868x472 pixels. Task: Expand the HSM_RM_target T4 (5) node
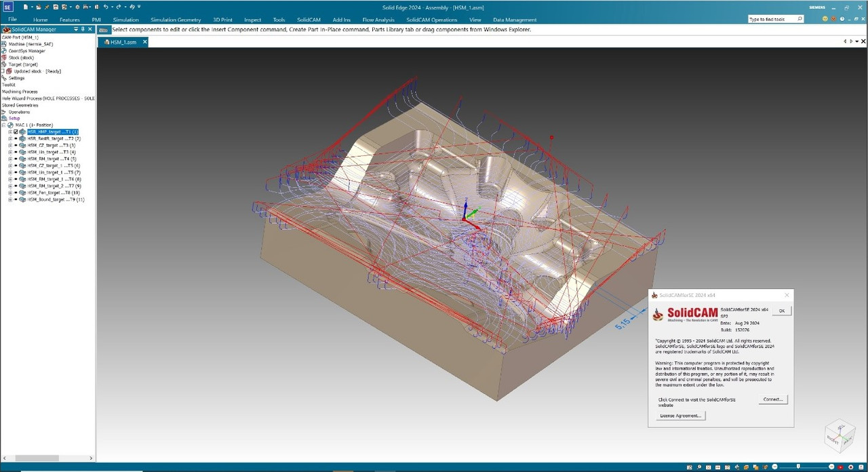9,159
